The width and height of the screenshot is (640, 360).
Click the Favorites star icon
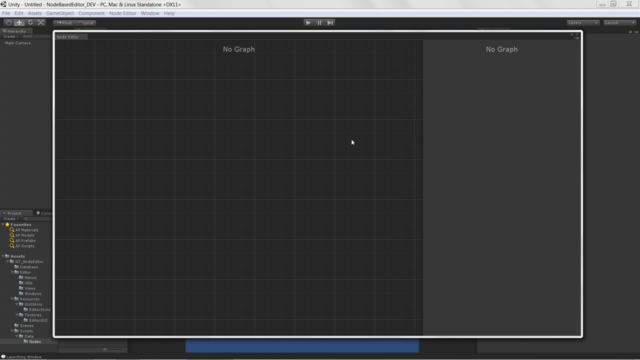tap(7, 224)
